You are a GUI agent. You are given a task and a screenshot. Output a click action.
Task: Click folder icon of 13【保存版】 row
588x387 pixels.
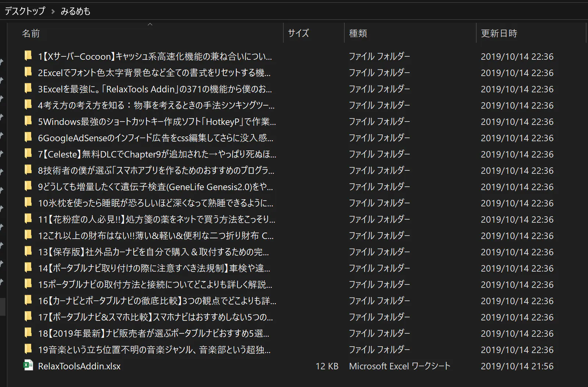tap(28, 251)
